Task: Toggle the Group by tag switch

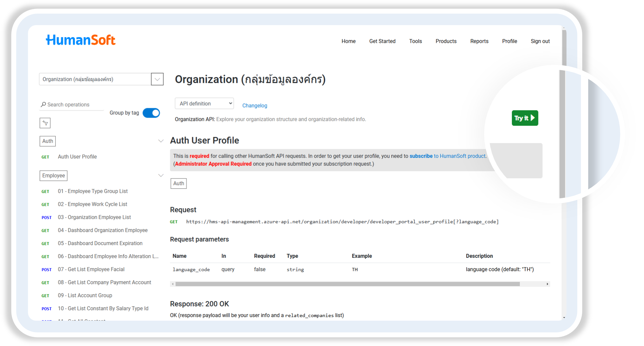Action: pos(151,113)
